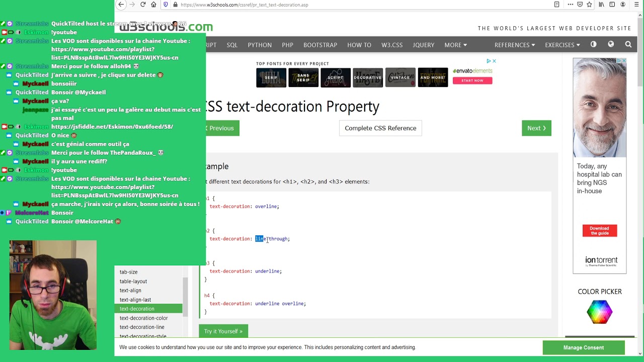Close the envato banner ad with X
Image resolution: width=644 pixels, height=362 pixels.
494,61
